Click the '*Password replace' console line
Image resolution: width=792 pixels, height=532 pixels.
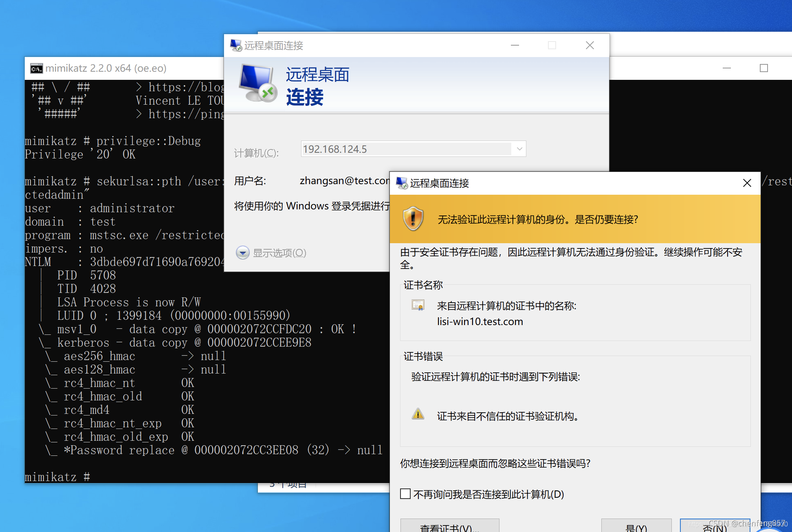pos(214,450)
